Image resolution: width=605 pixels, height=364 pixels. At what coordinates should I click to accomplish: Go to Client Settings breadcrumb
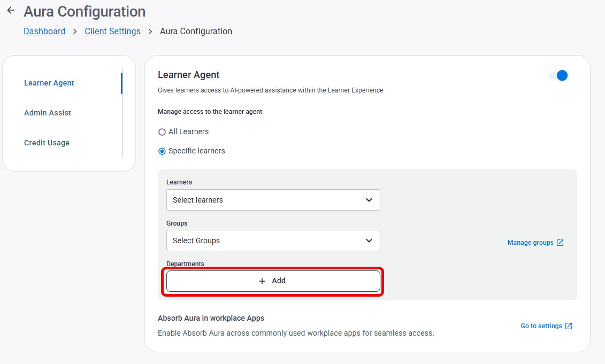[x=113, y=31]
